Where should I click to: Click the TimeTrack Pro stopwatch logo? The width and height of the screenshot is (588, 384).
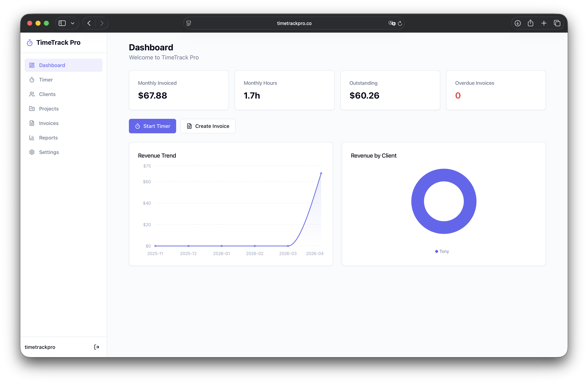30,43
